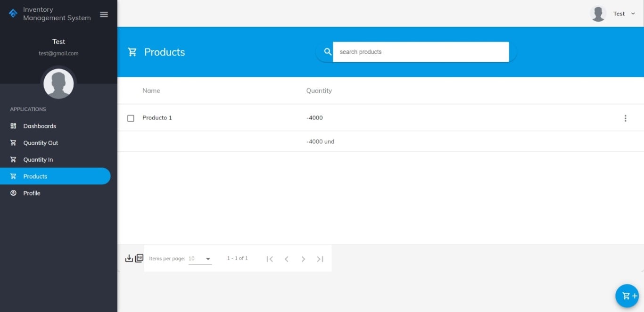Go to the first page of results

(x=270, y=259)
